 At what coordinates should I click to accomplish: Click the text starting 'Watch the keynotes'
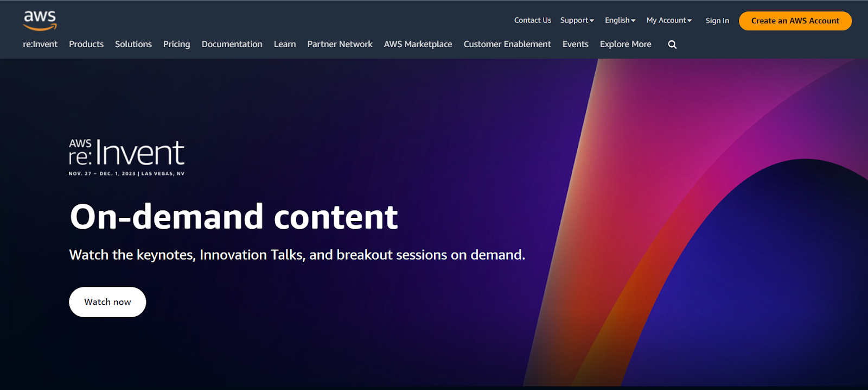[x=297, y=255]
